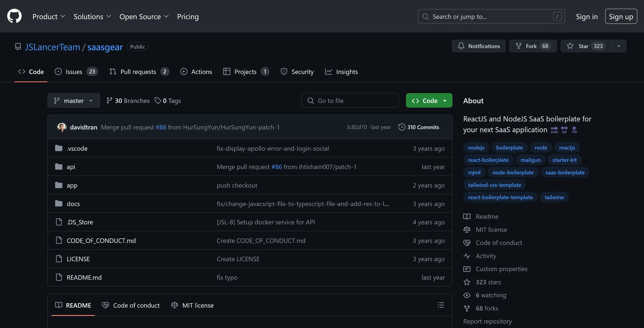Viewport: 644px width, 328px height.
Task: Open the JSLancerTeam owner page
Action: (x=53, y=47)
